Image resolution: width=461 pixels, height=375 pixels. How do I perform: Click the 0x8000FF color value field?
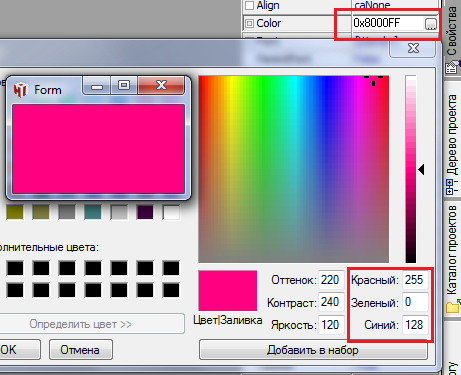pos(388,23)
